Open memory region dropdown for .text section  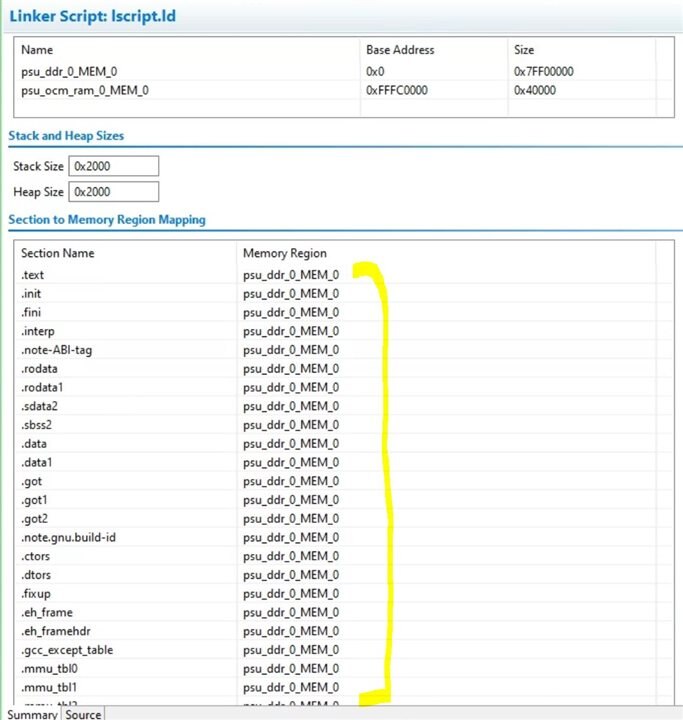point(291,275)
